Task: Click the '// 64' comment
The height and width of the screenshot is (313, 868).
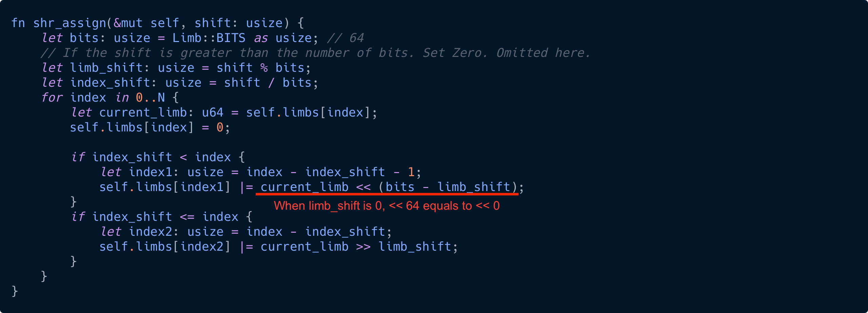Action: [346, 38]
